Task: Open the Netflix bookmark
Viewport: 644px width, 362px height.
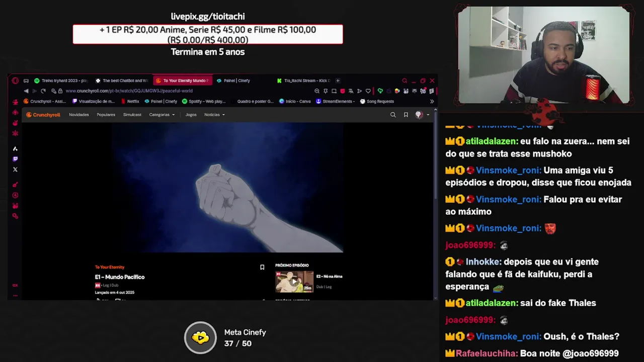Action: (130, 101)
